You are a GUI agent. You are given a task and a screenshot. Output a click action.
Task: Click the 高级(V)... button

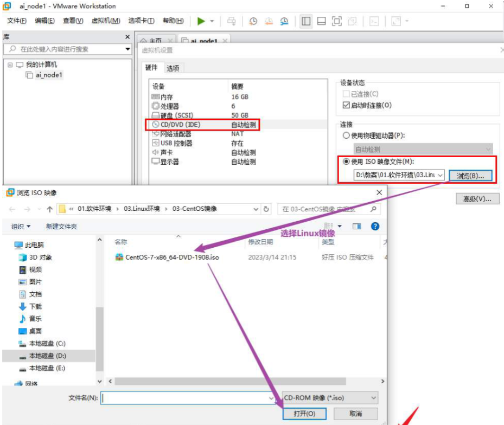(477, 199)
